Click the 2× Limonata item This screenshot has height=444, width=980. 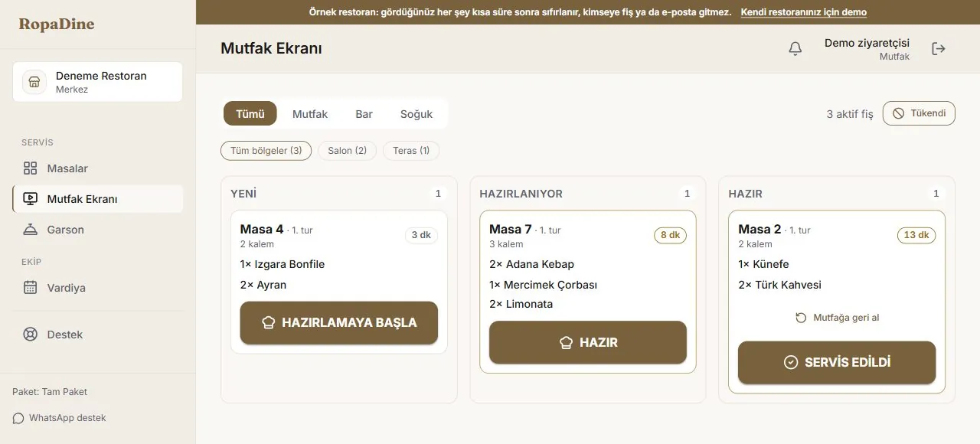(521, 304)
